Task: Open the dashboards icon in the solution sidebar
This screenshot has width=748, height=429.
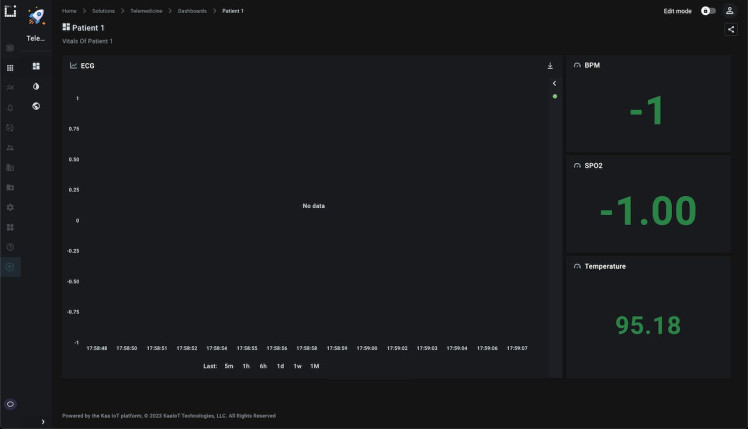Action: [36, 66]
